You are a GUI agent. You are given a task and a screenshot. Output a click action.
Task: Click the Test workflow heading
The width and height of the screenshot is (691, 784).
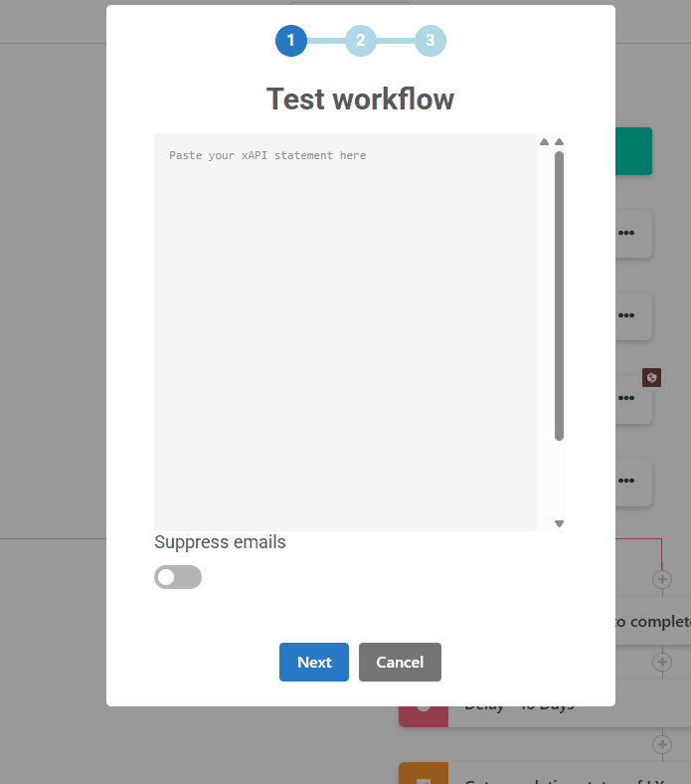tap(360, 99)
